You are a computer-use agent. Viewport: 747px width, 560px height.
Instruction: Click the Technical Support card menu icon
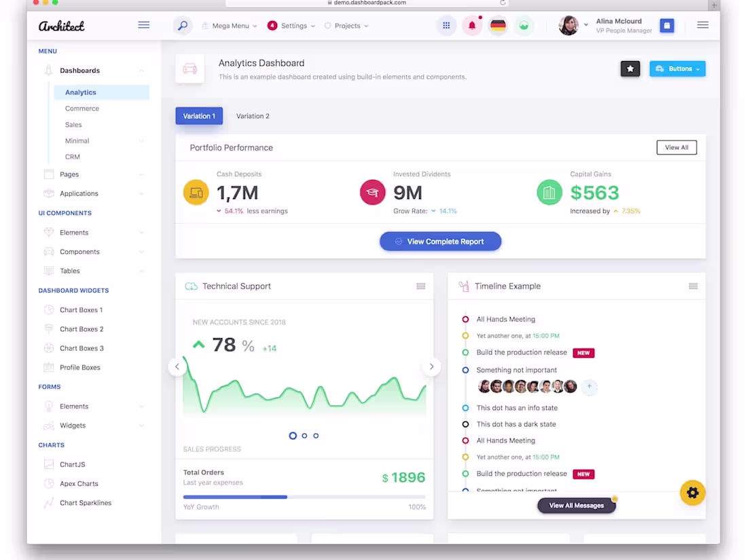[421, 286]
